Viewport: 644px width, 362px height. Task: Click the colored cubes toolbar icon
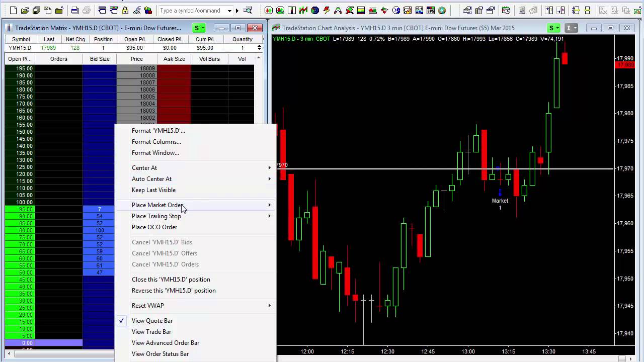(148, 11)
